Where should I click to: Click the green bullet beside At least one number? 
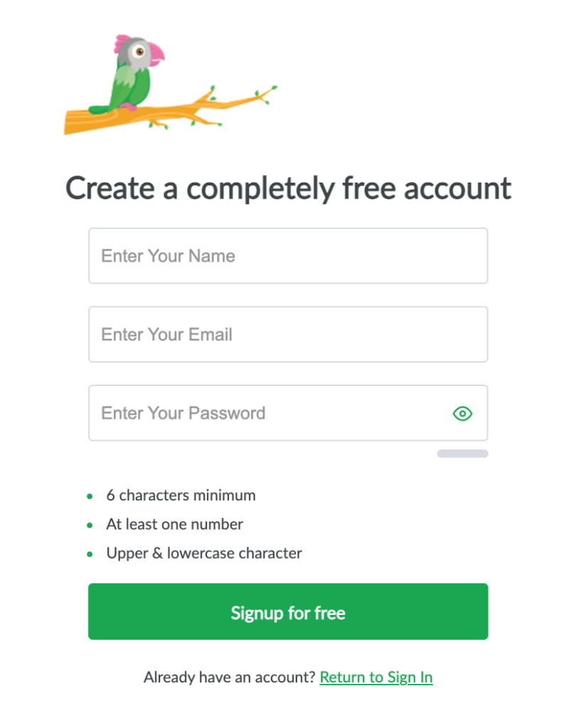point(90,525)
